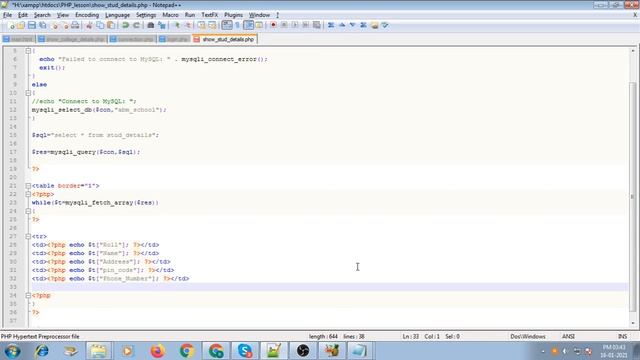
Task: Open the TextFX menu
Action: pos(209,15)
